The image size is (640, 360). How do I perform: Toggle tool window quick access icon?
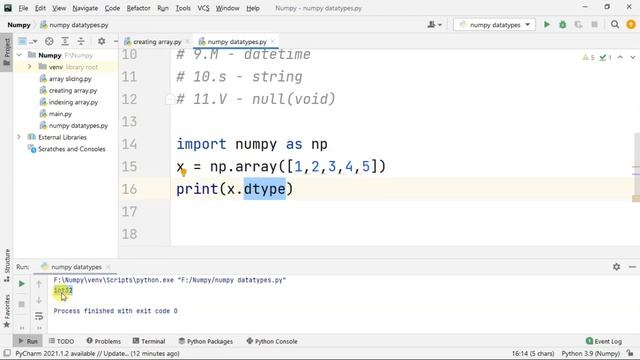point(7,353)
